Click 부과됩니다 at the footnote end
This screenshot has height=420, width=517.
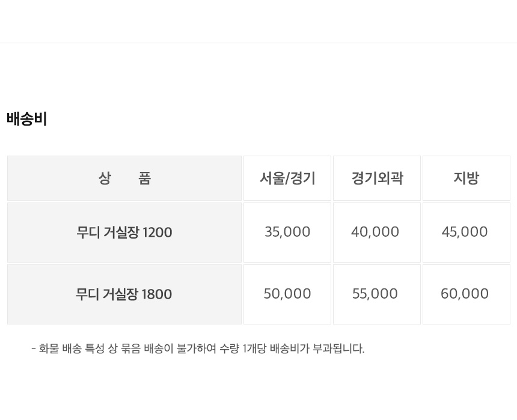coord(338,348)
